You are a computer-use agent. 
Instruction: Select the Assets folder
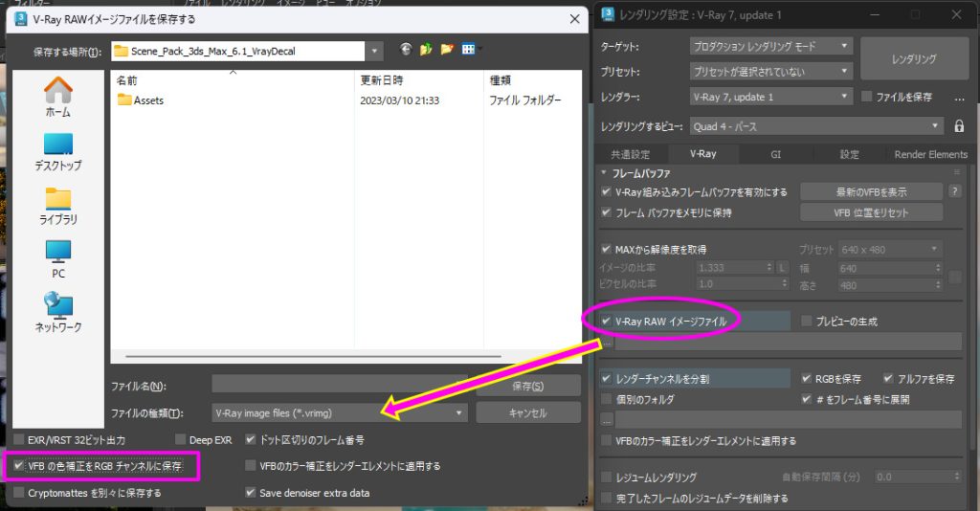tap(141, 100)
